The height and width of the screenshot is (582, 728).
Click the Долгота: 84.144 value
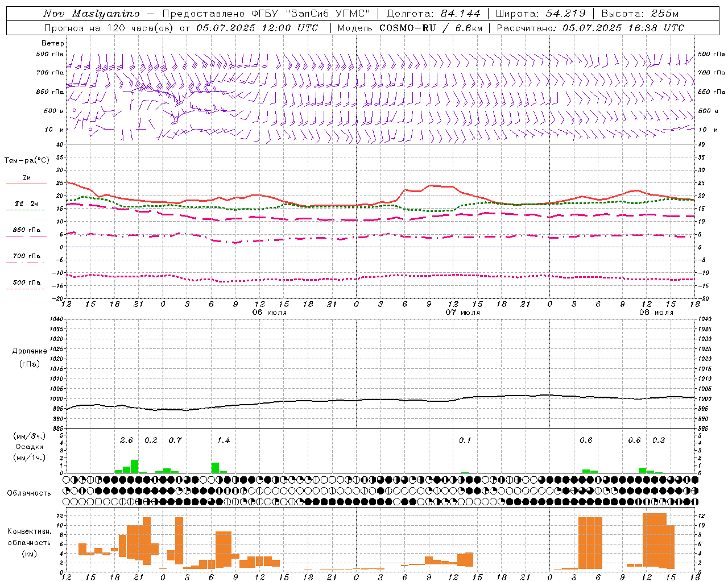tap(433, 14)
